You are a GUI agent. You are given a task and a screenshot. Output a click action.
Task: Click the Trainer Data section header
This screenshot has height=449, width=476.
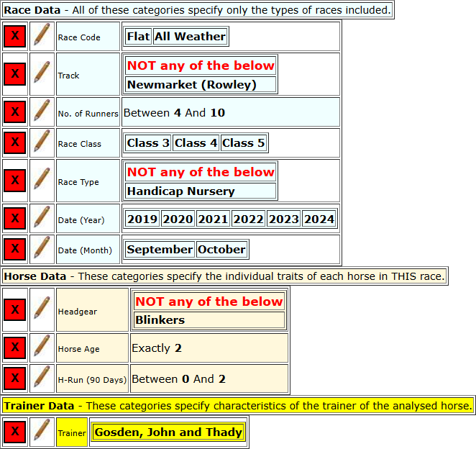(238, 406)
